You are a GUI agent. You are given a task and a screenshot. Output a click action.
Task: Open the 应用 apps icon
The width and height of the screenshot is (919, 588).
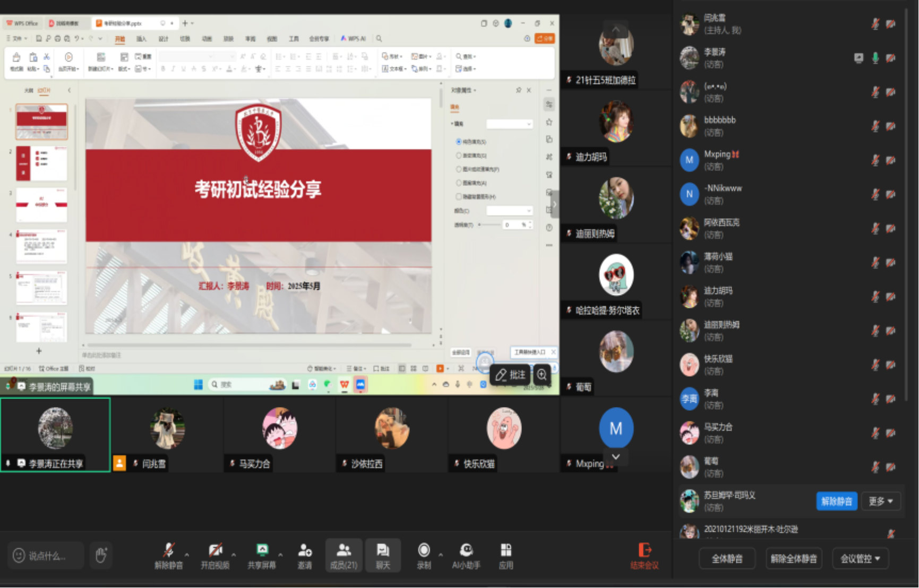point(506,555)
